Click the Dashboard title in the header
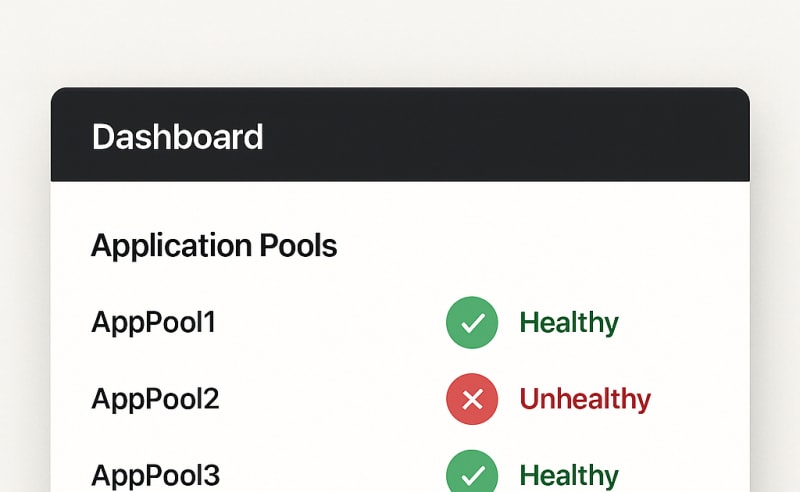 (x=177, y=137)
